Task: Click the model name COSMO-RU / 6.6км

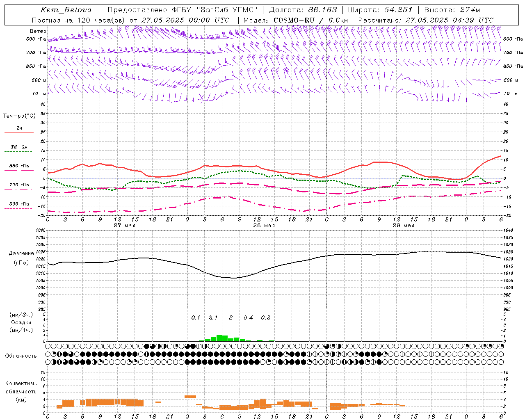Action: (310, 20)
